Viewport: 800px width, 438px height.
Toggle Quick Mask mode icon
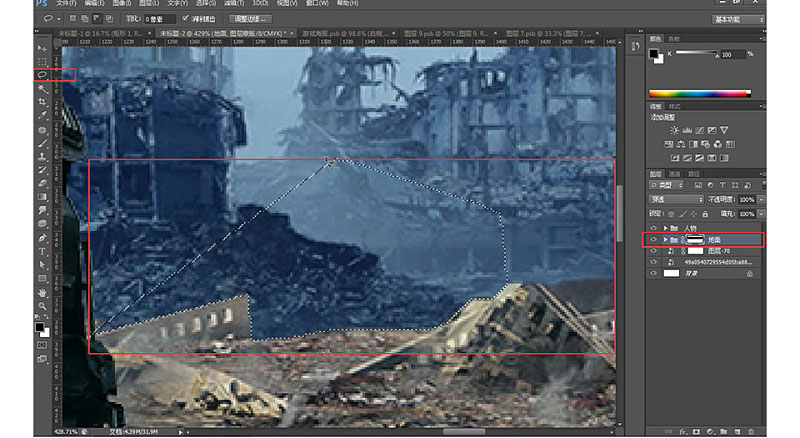(x=42, y=345)
